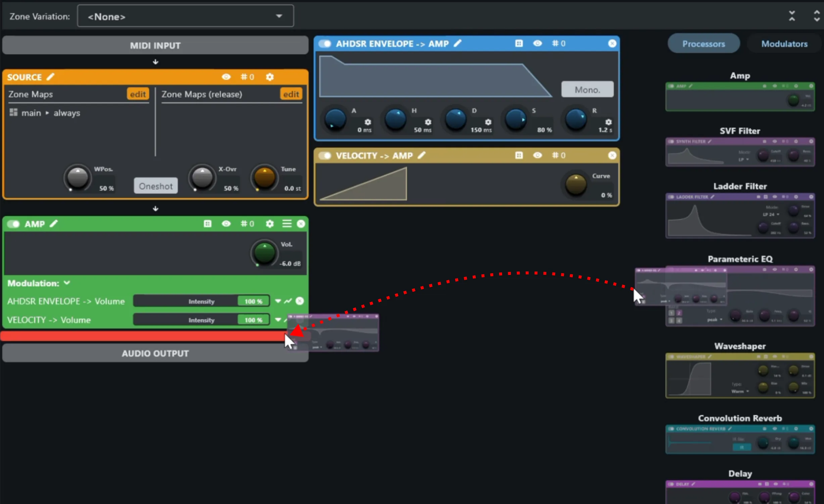This screenshot has height=504, width=824.
Task: Open hold (H) knob settings gear
Action: [x=428, y=122]
